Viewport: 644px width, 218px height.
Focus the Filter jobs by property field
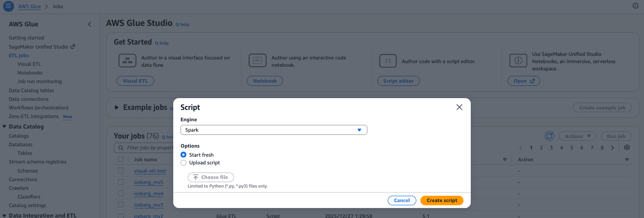[x=144, y=148]
